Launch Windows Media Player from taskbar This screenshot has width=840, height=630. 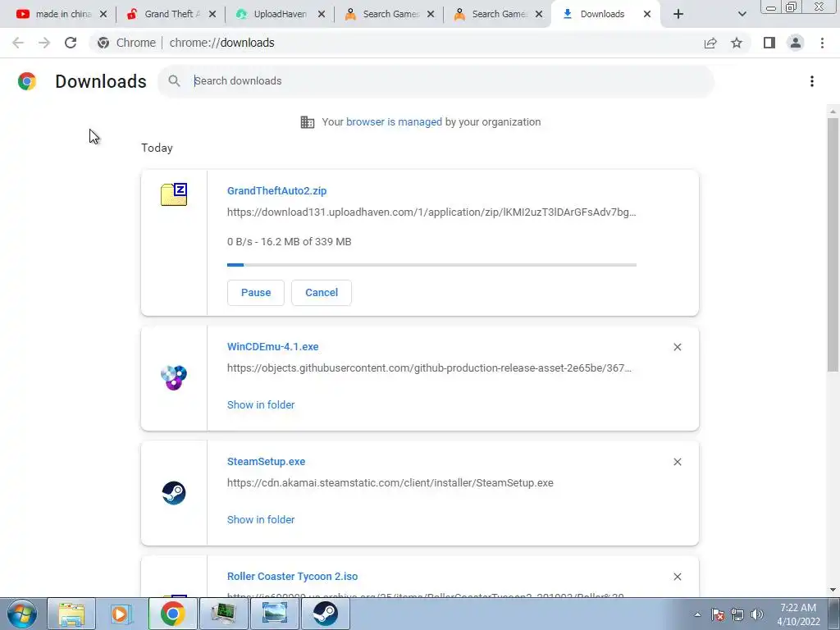click(x=121, y=614)
